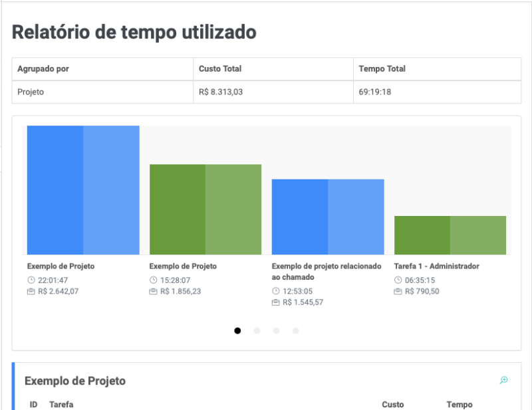The image size is (532, 410).
Task: Click the clock icon beside 06:35:15
Action: [x=398, y=280]
